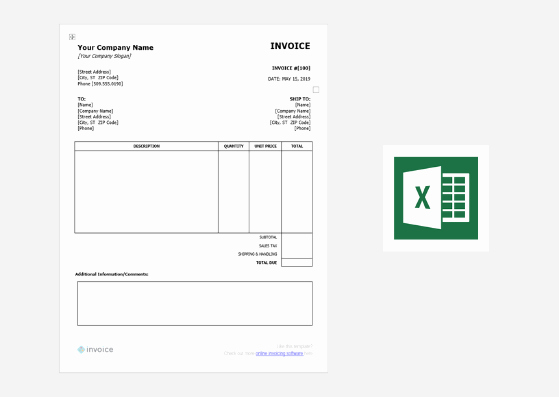The image size is (559, 397).
Task: Click the SALES TAX label
Action: [x=268, y=246]
